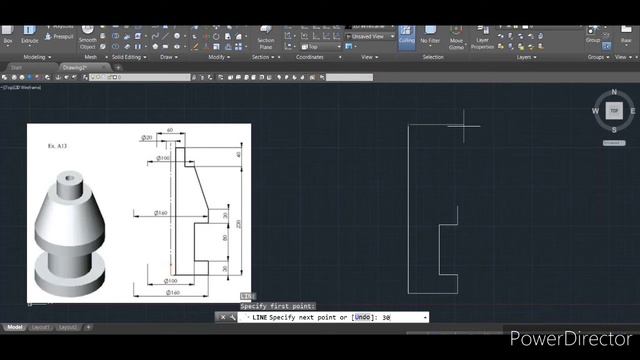Open the Top view dropdown in Coordinates
The height and width of the screenshot is (360, 640).
click(x=321, y=47)
